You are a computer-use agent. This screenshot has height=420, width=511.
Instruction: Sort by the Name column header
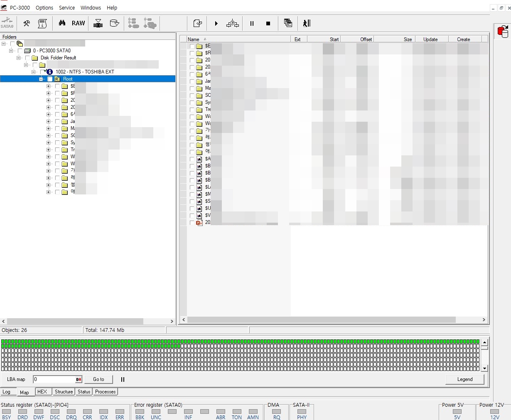(238, 39)
